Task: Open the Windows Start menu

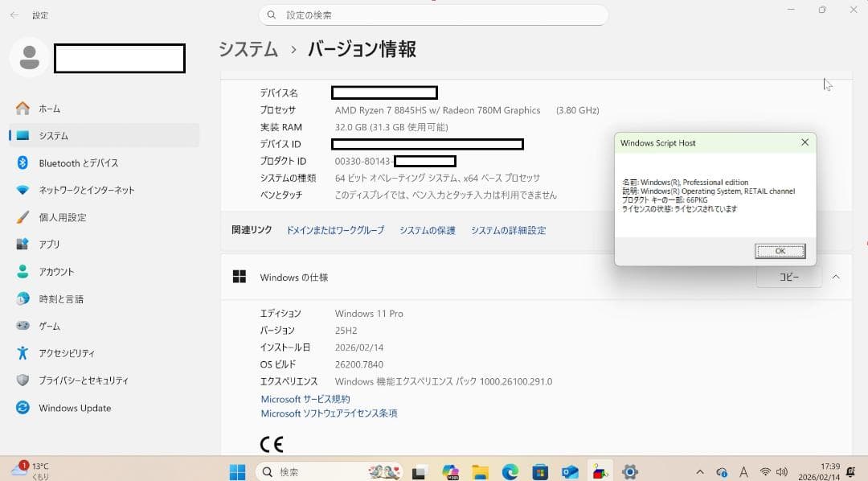Action: click(x=237, y=471)
